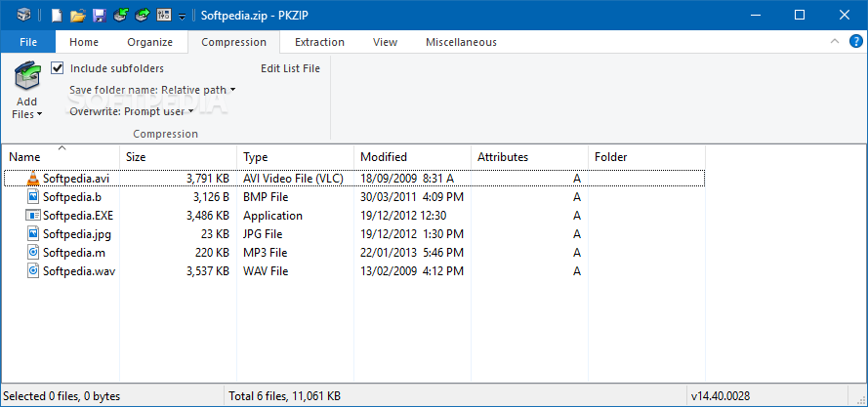Open the Save folder name: Relative path dropdown
868x407 pixels.
[152, 90]
